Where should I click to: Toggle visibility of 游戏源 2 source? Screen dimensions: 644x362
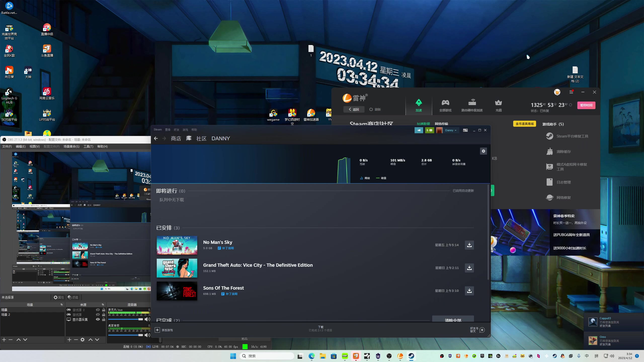click(98, 310)
